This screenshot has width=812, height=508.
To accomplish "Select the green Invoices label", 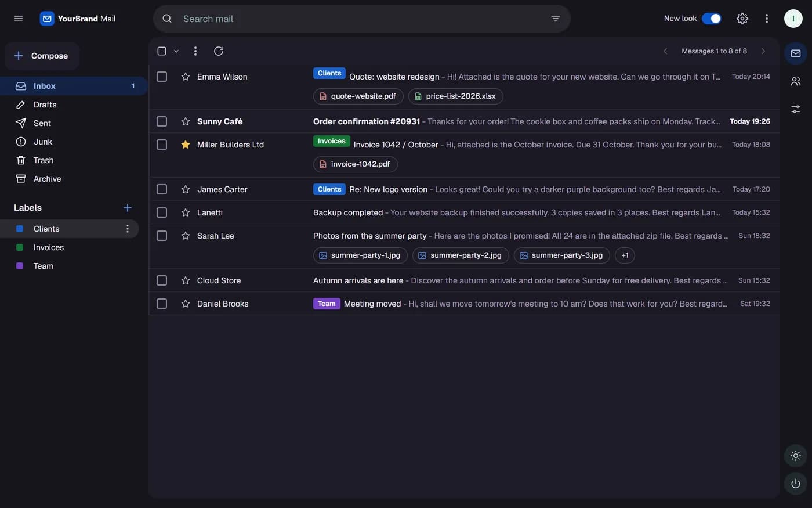I will pyautogui.click(x=70, y=247).
